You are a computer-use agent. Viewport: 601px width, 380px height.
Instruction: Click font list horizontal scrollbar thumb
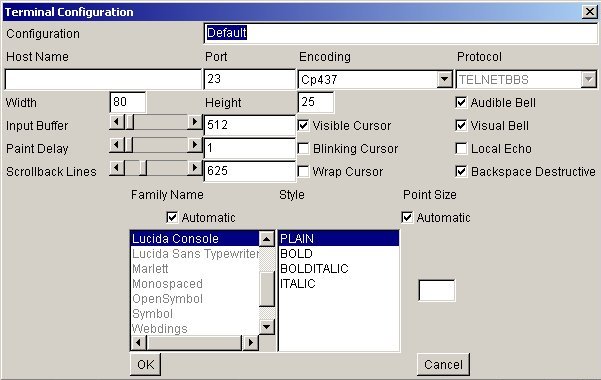pos(194,342)
